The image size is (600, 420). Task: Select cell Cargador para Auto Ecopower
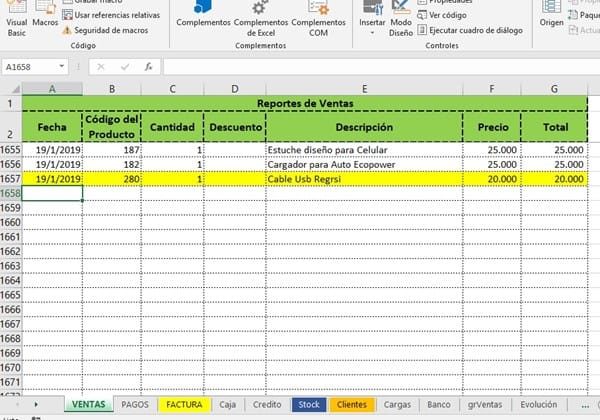tap(364, 164)
